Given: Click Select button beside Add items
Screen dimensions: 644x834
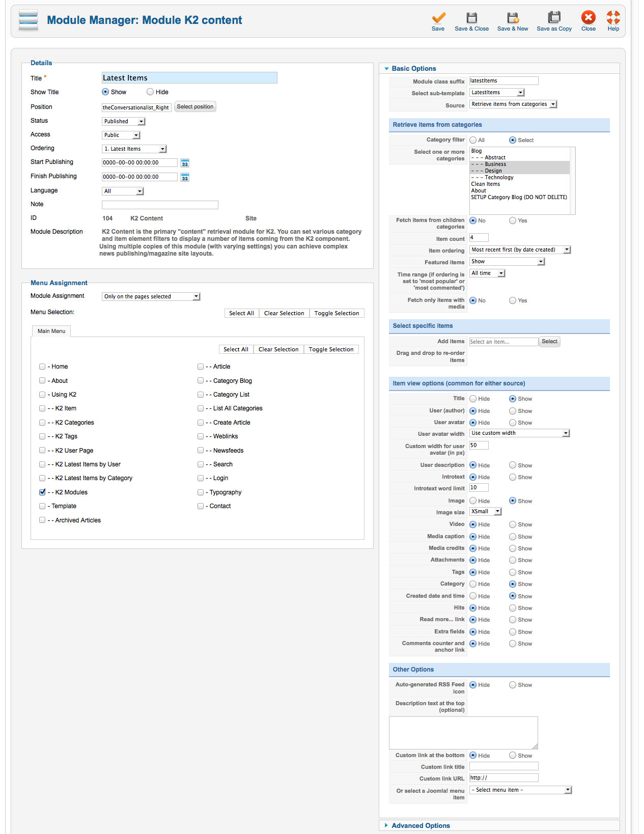Looking at the screenshot, I should (x=549, y=342).
